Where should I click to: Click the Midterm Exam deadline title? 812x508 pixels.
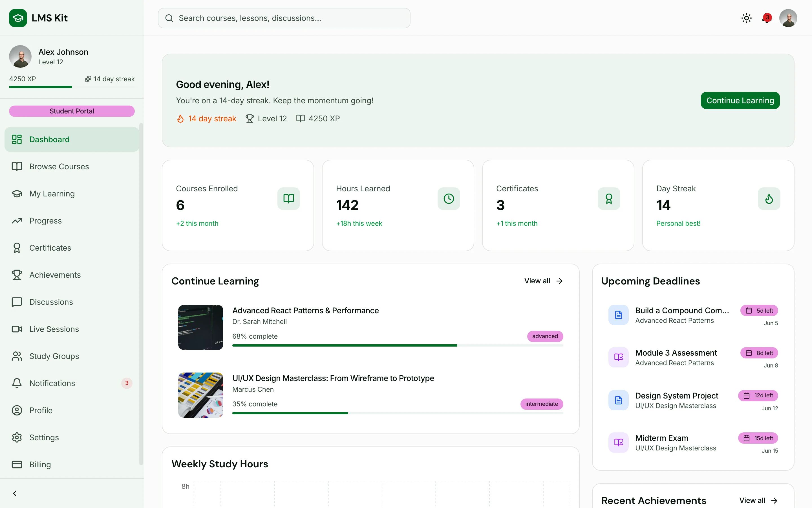click(x=661, y=438)
